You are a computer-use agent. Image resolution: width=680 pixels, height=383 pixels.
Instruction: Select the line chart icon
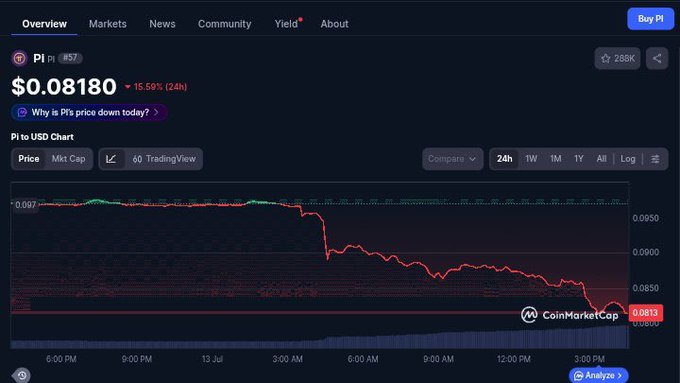click(x=111, y=159)
